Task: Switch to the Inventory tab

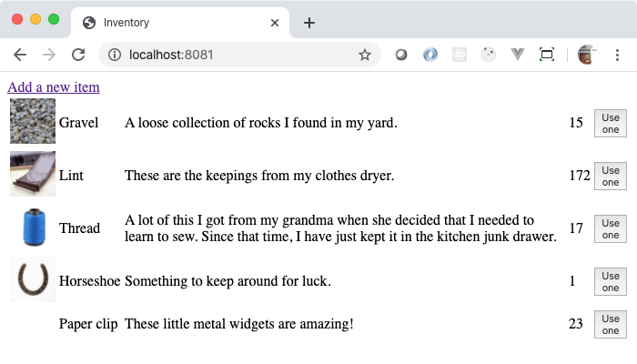Action: click(173, 23)
